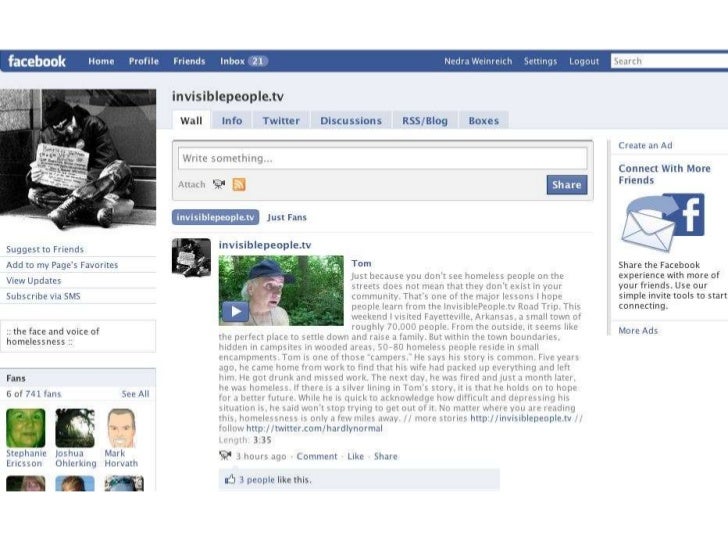Click See All fans link

[x=135, y=394]
